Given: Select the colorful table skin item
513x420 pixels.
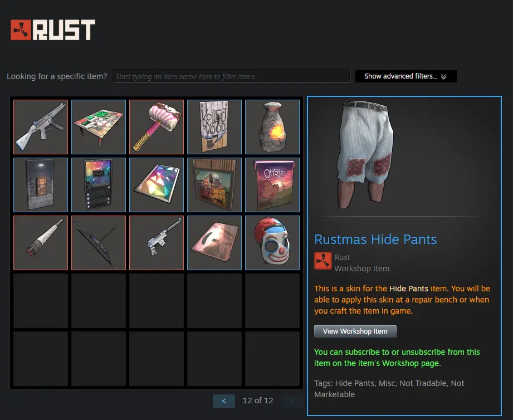Looking at the screenshot, I should 99,127.
